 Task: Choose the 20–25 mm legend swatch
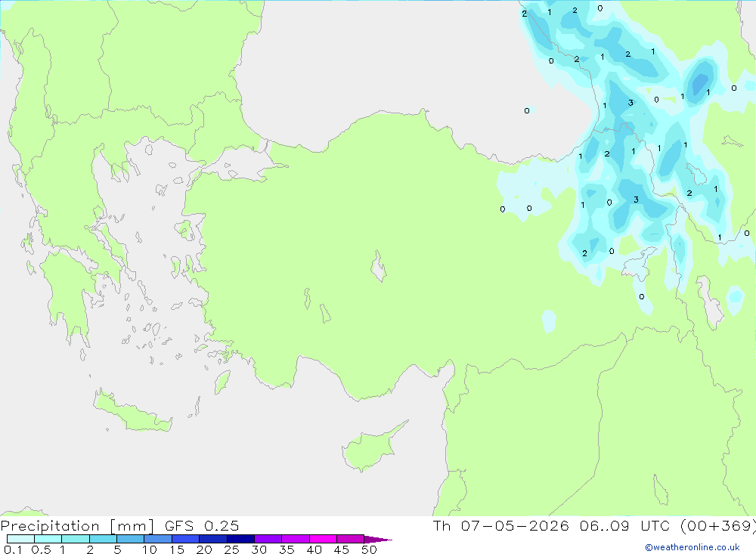[213, 539]
